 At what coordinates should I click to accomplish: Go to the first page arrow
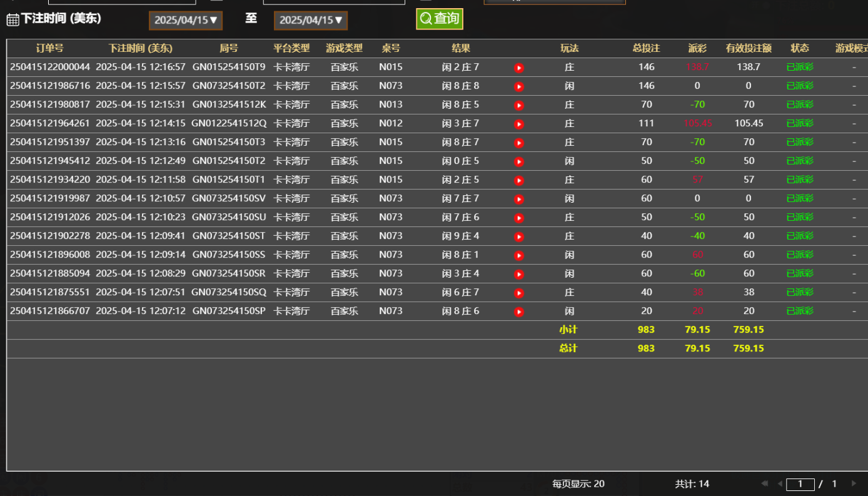(x=764, y=483)
